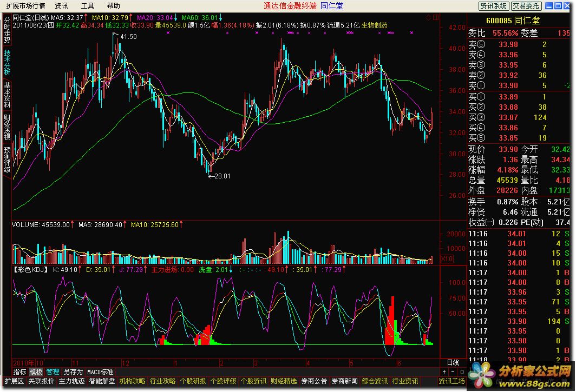The image size is (576, 392).
Task: Click the 主力进场: 0.00 label
Action: pos(172,270)
